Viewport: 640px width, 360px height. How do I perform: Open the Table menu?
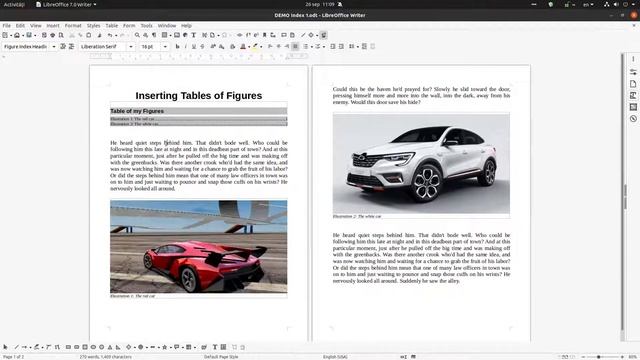tap(111, 25)
